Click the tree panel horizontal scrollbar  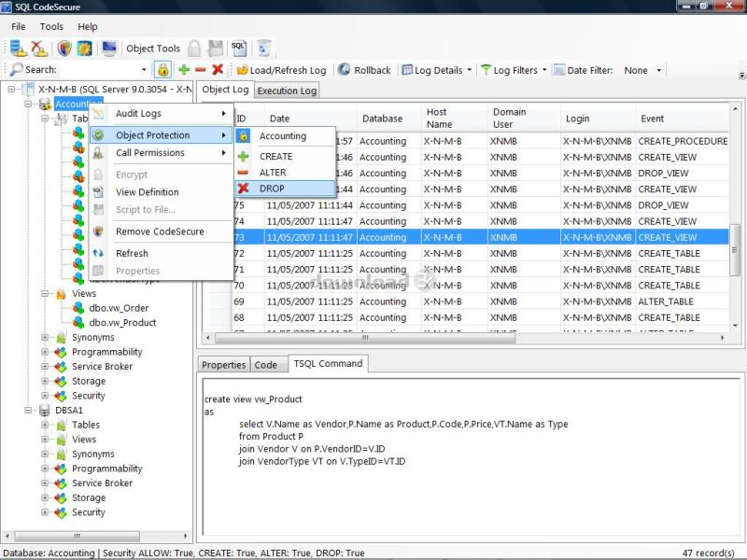tap(77, 536)
